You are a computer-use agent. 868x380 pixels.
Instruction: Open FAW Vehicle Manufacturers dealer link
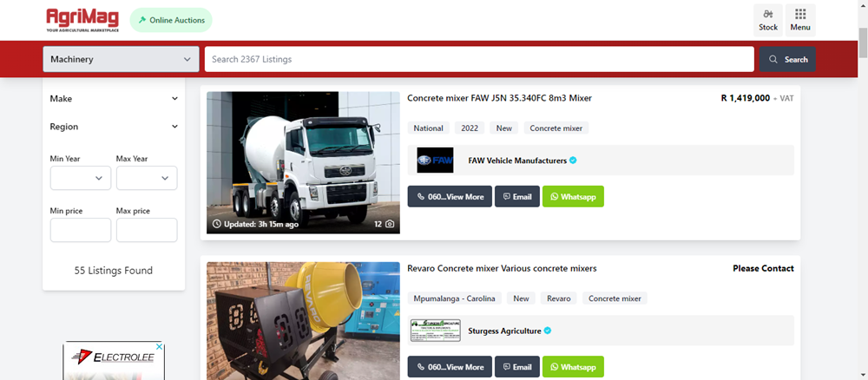(x=517, y=161)
